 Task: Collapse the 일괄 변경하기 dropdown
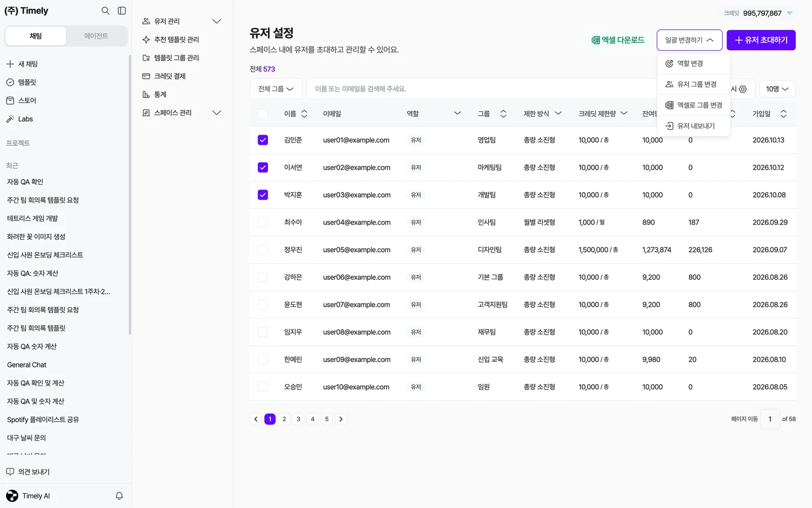point(690,40)
